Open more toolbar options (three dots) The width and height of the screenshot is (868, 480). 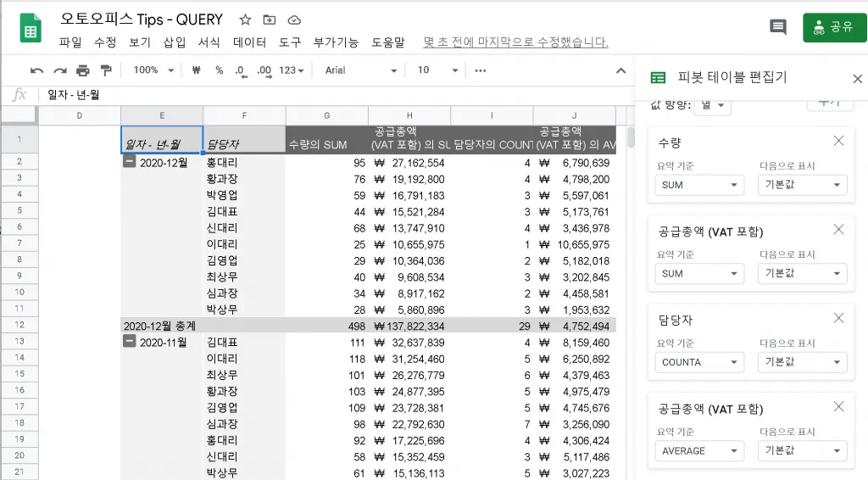481,70
